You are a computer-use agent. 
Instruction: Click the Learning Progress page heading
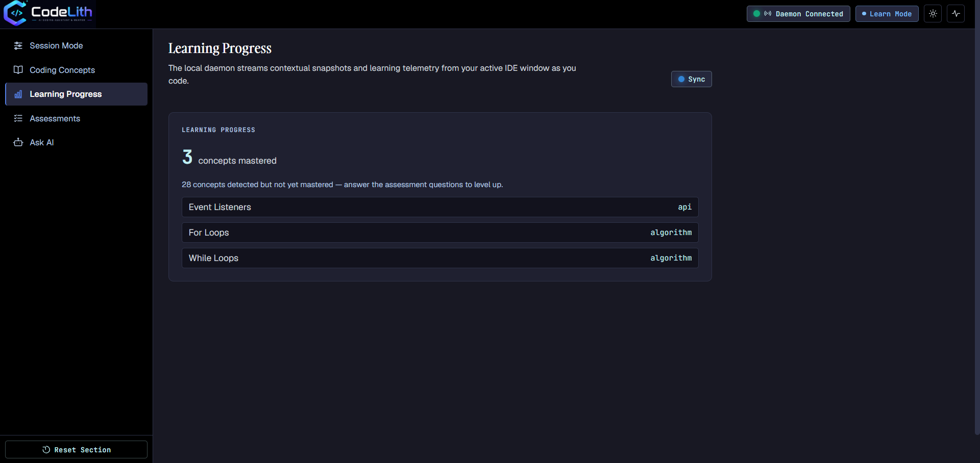[x=220, y=48]
